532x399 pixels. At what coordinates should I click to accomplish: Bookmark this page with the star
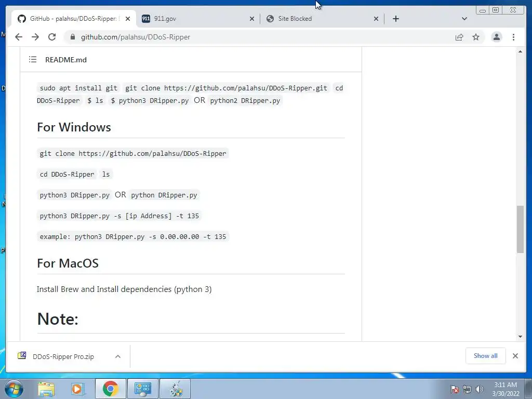point(476,37)
